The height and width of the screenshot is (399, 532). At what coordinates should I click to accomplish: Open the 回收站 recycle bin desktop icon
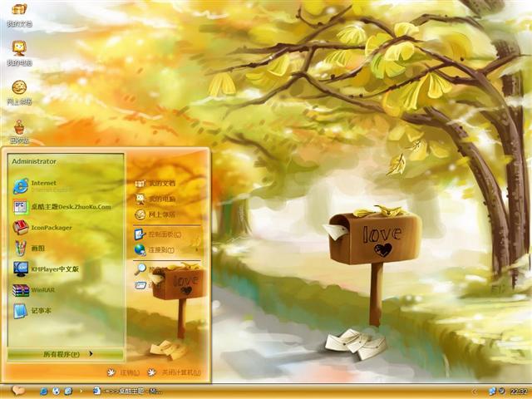19,131
